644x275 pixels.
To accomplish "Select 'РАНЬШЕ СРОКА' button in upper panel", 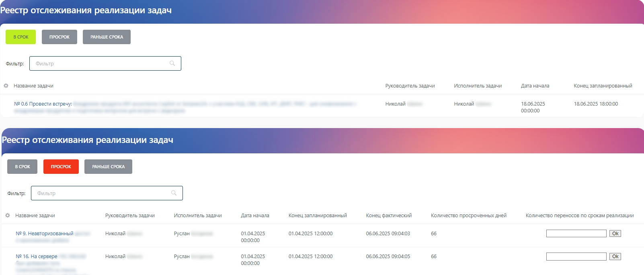I will (107, 37).
